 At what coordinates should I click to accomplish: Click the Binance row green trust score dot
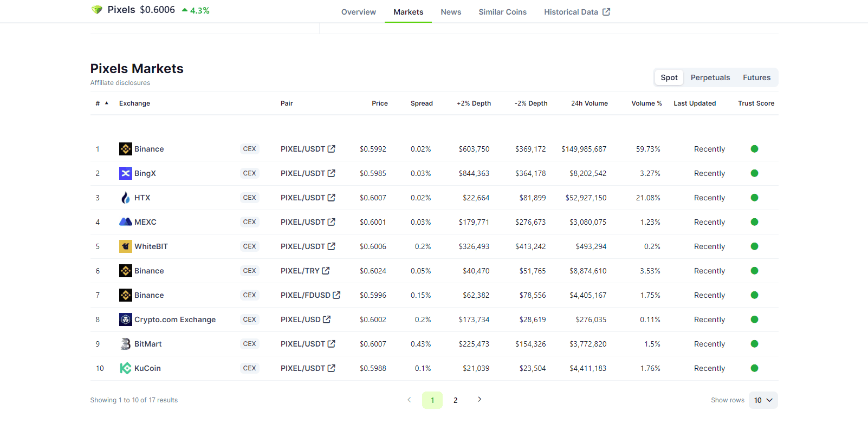click(x=754, y=149)
